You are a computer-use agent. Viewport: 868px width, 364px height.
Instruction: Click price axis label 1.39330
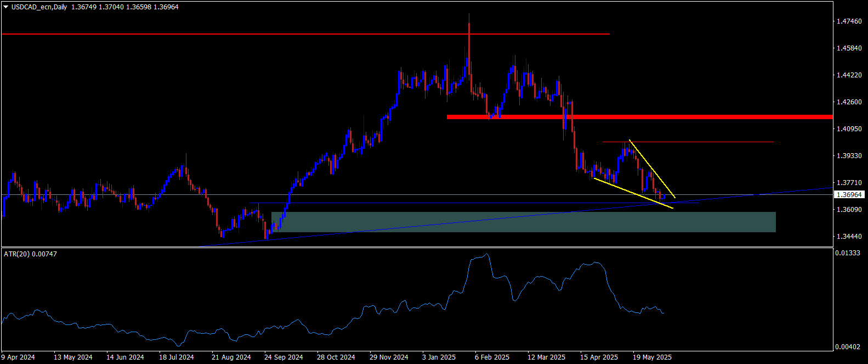tap(850, 156)
